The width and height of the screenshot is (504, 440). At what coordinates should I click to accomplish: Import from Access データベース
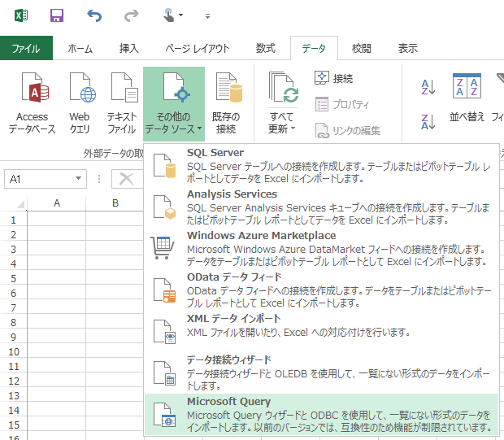click(33, 103)
